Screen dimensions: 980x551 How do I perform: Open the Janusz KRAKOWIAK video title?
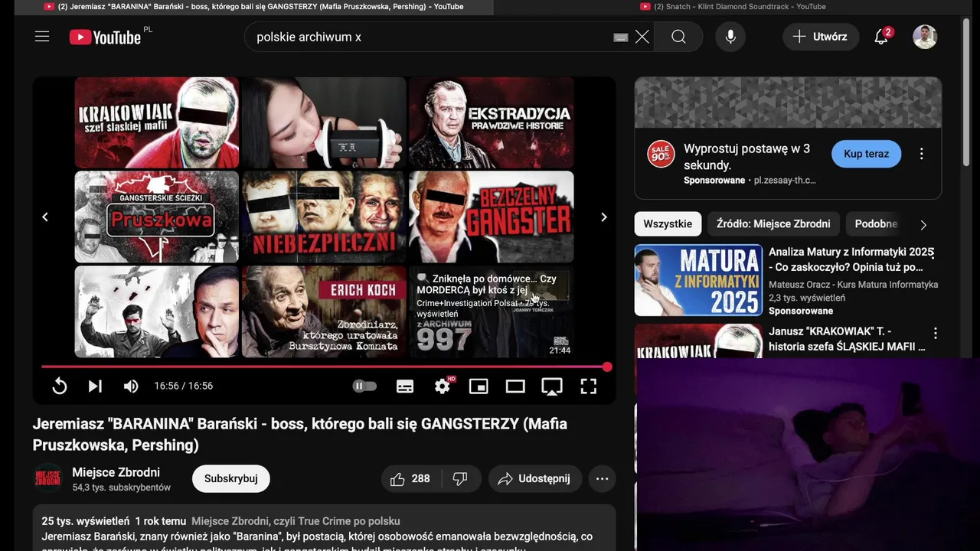point(847,339)
